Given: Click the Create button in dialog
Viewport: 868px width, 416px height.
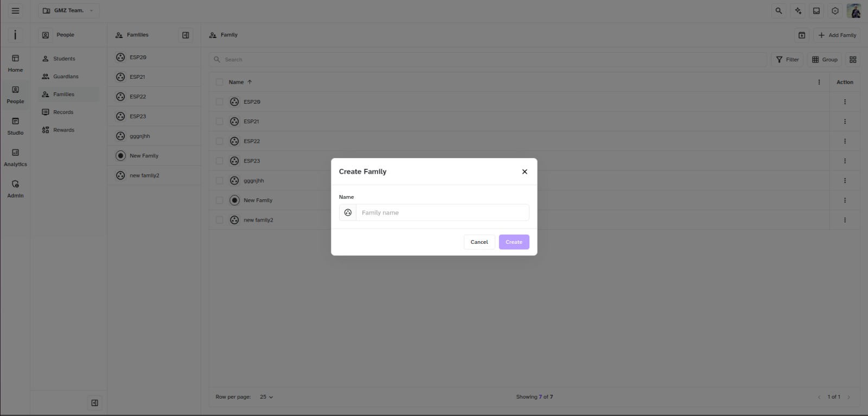Looking at the screenshot, I should point(514,242).
